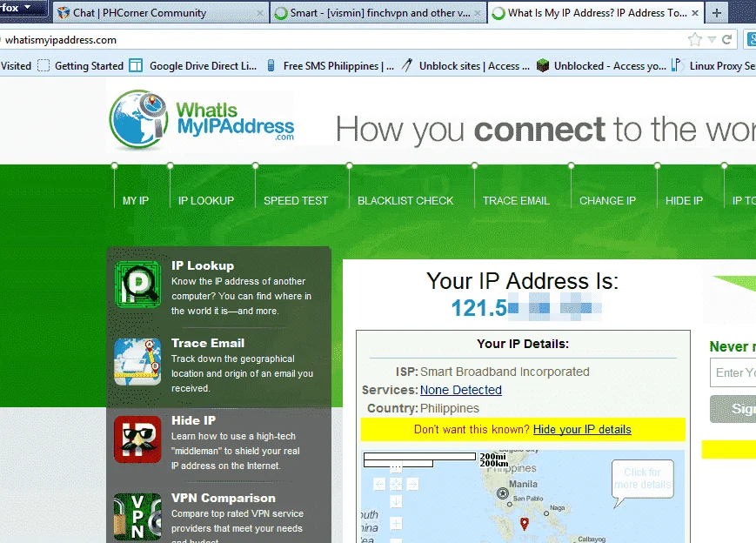Screen dimensions: 756x543
Task: Open the Google Drive Direct Li... bookmark
Action: 193,65
